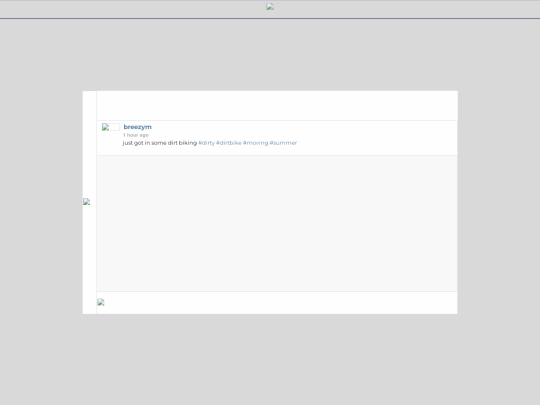Click the '1 hour ago' timestamp
This screenshot has width=540, height=405.
[x=136, y=135]
